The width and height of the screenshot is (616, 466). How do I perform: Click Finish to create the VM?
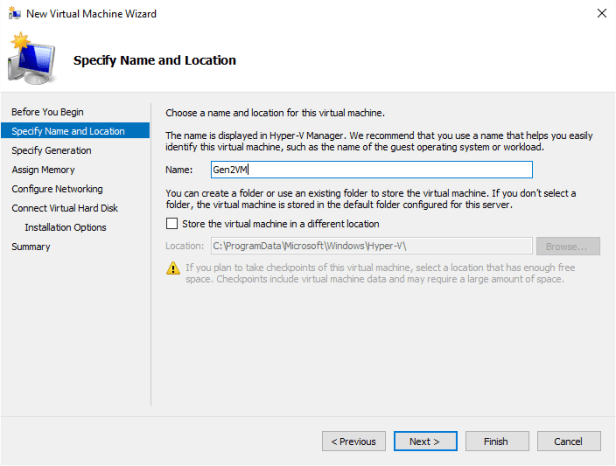[x=496, y=441]
